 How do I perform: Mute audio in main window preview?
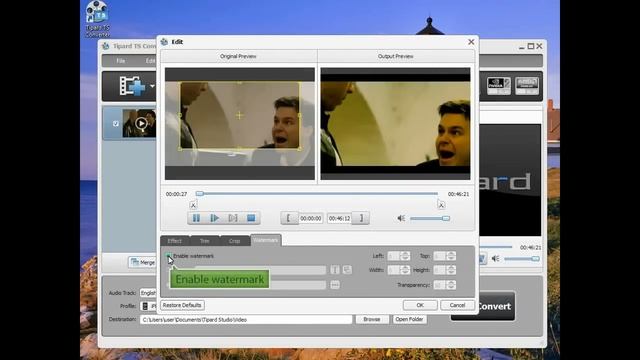point(496,258)
